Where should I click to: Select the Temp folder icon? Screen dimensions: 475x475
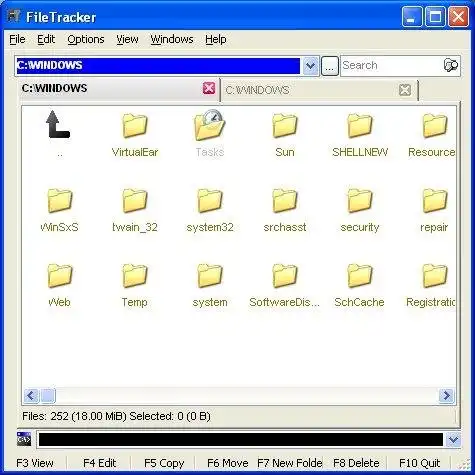pyautogui.click(x=135, y=276)
